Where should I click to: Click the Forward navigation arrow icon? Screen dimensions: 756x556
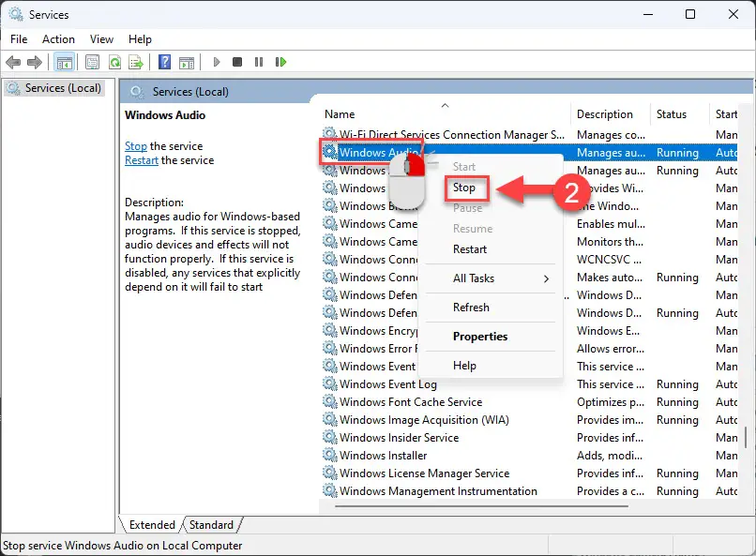[34, 62]
